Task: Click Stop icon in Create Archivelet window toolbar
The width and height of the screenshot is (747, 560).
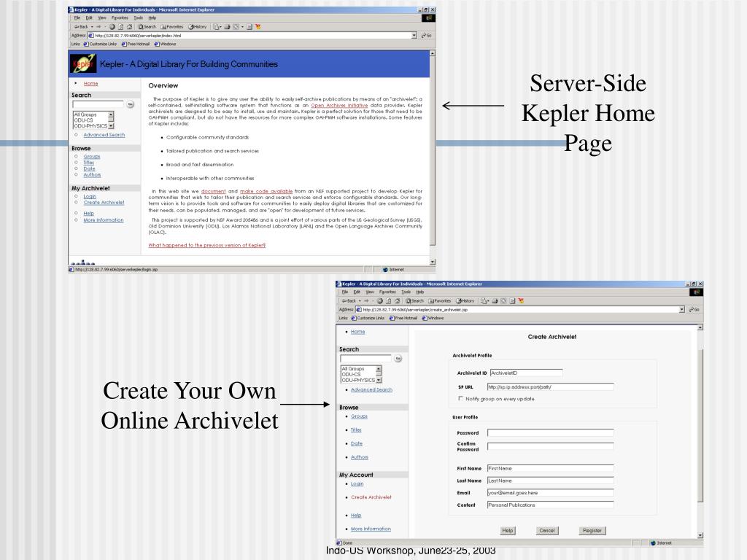Action: [380, 301]
